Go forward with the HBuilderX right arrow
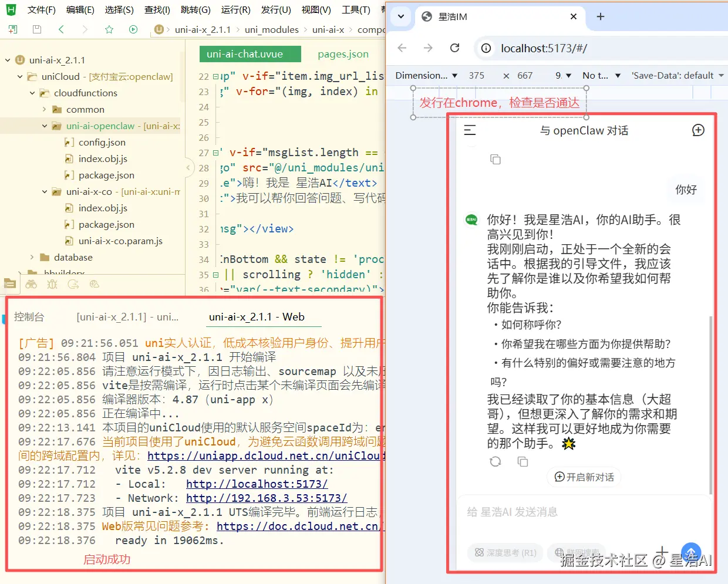The width and height of the screenshot is (728, 584). 85,29
